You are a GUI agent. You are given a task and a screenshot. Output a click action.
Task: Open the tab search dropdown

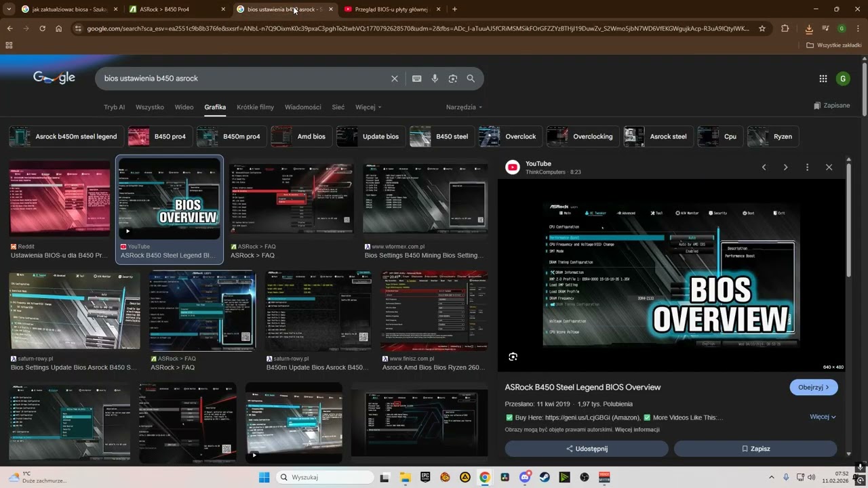coord(9,9)
